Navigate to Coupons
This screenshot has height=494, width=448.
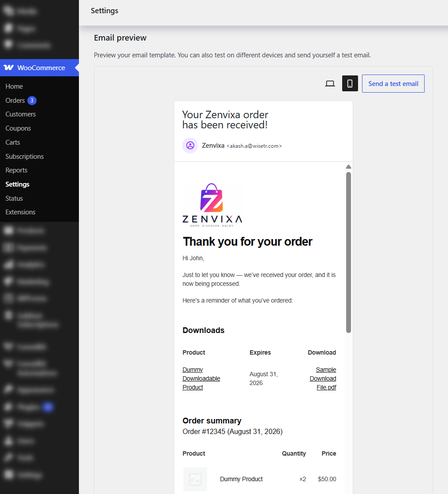(x=18, y=128)
